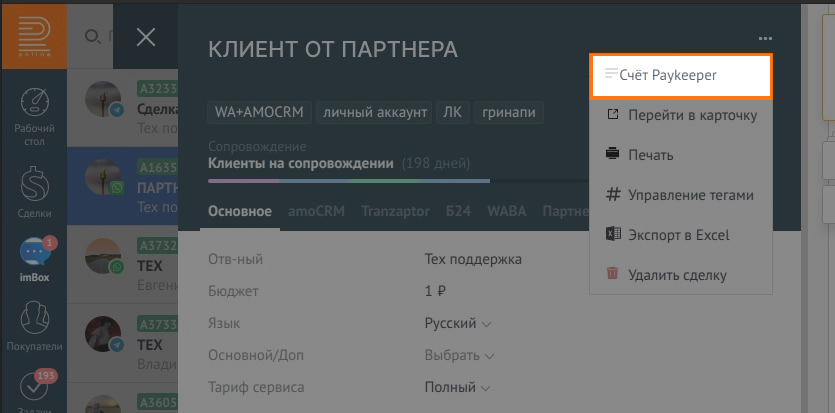Image resolution: width=835 pixels, height=413 pixels.
Task: Click the search magnifier icon
Action: tap(92, 36)
